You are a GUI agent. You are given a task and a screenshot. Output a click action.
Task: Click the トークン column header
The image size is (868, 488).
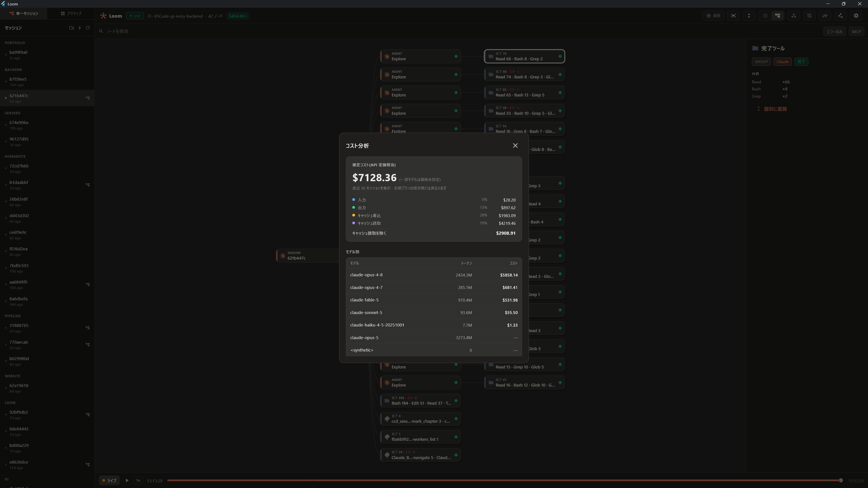[466, 263]
